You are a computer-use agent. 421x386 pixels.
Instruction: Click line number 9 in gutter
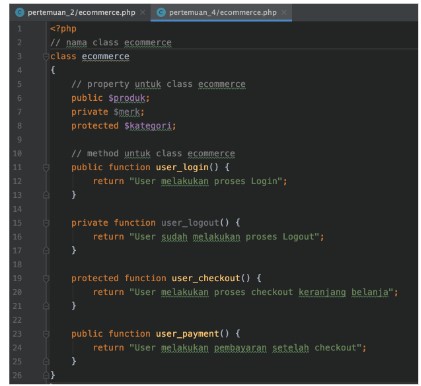(x=19, y=140)
